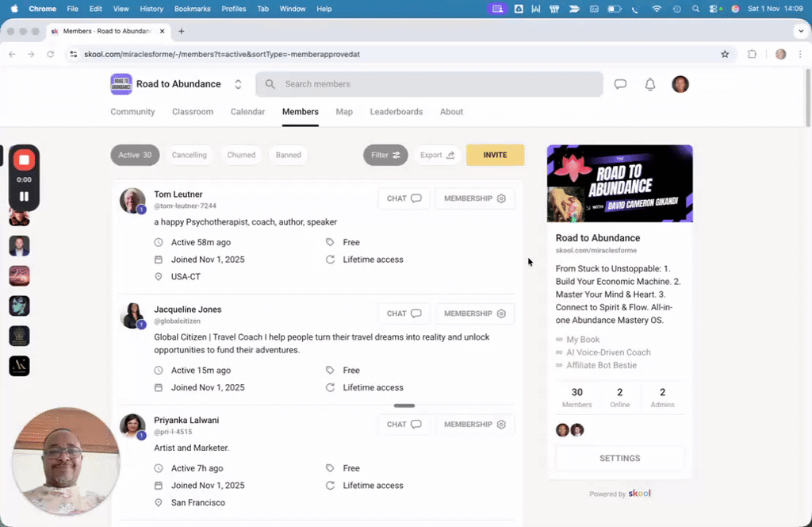Switch to the Calendar tab
Screen dimensions: 812x527
(x=247, y=111)
